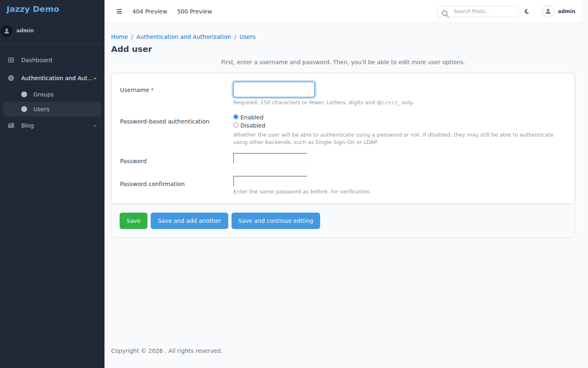588x368 pixels.
Task: Open the 404 Preview menu item
Action: coord(149,11)
